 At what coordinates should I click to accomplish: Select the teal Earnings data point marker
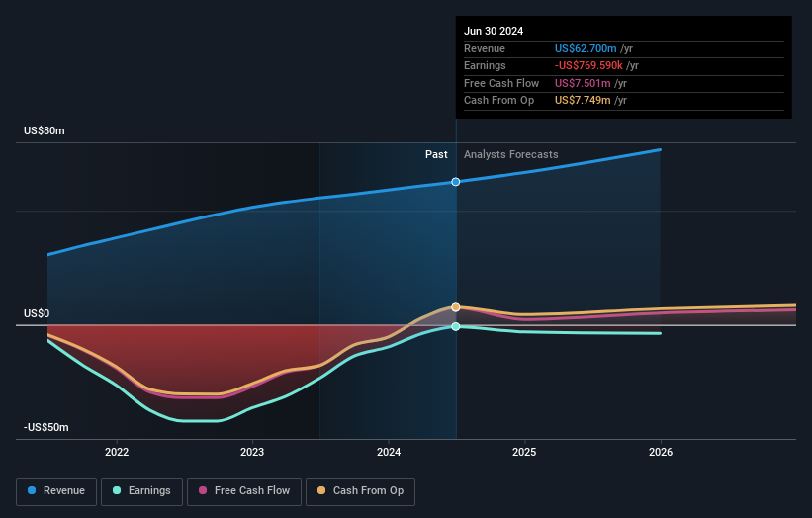[456, 326]
